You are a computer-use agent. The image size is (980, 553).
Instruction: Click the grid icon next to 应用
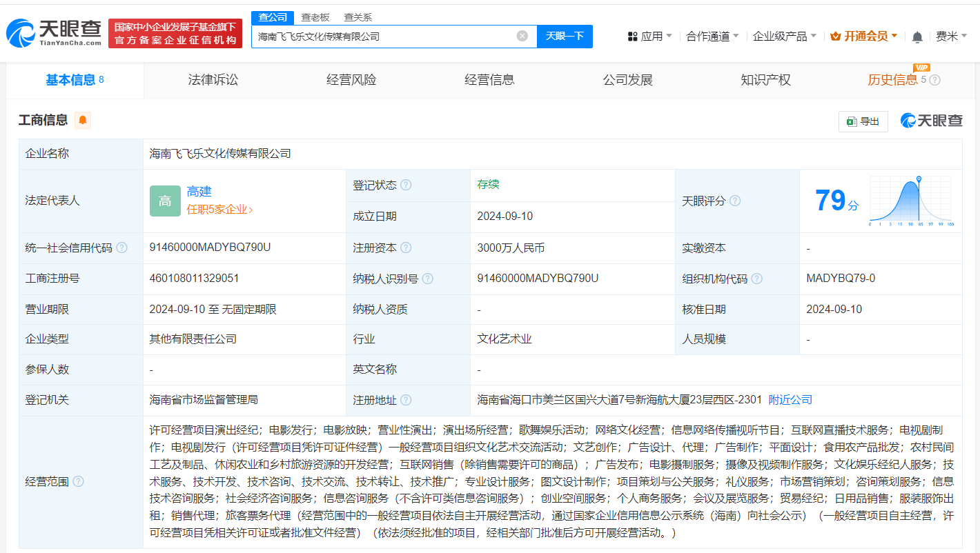634,35
